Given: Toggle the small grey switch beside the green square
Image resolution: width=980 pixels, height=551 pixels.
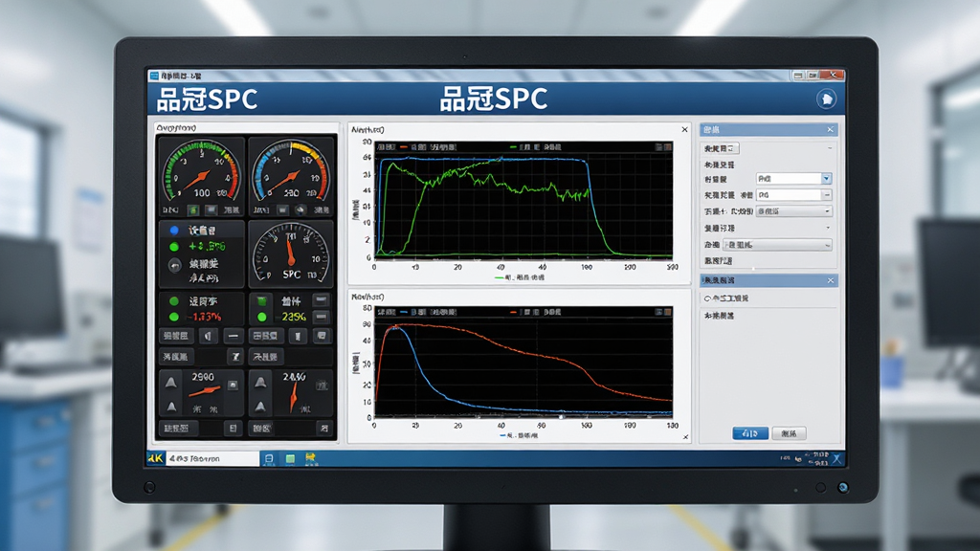Looking at the screenshot, I should click(x=321, y=300).
